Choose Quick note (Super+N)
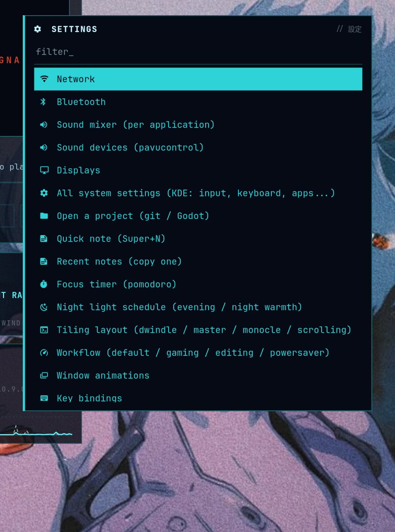 tap(198, 239)
